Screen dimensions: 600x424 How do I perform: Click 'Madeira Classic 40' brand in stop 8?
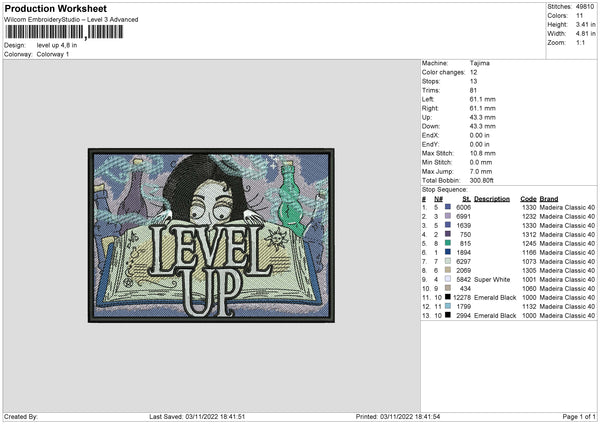567,270
